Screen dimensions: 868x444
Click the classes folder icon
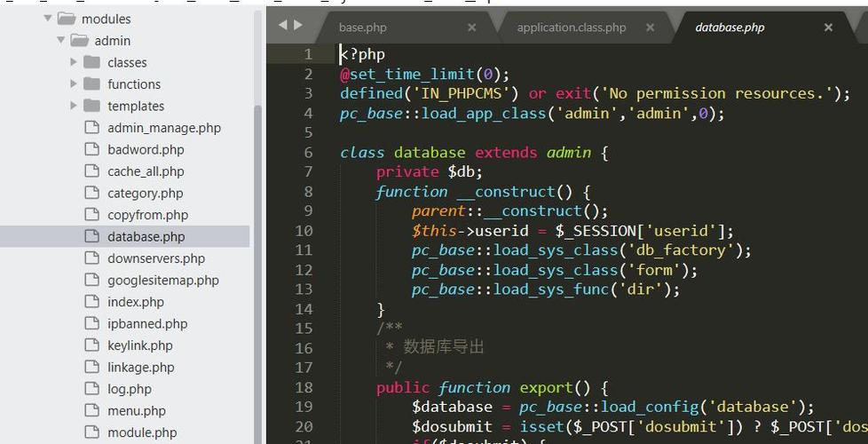point(92,62)
